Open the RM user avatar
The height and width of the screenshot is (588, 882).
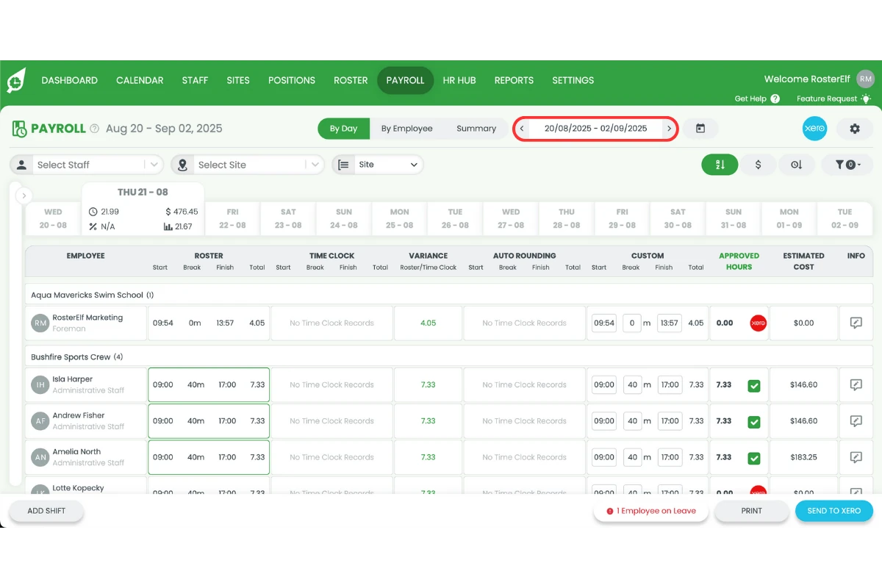[x=866, y=79]
